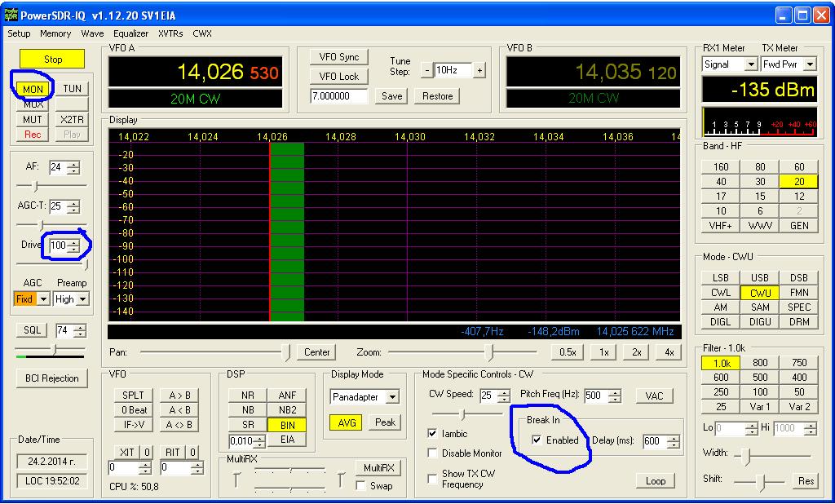Toggle the BIN DSP button
This screenshot has width=835, height=504.
(287, 425)
